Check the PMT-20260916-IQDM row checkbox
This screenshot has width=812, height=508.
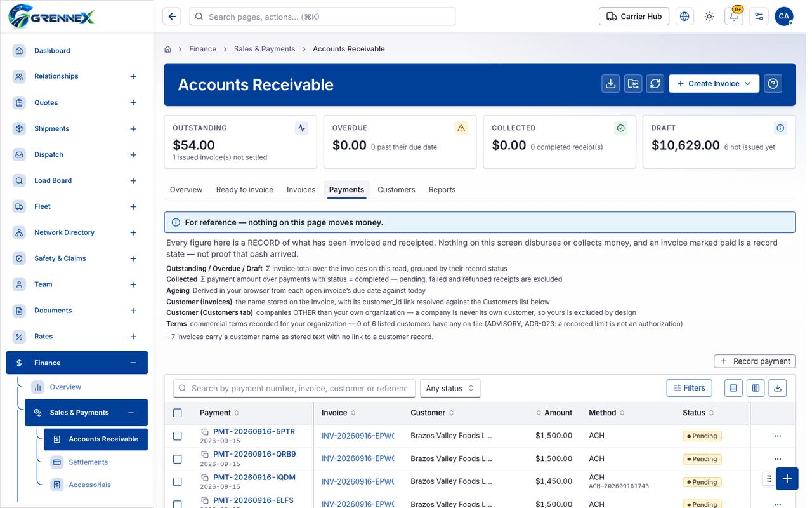pyautogui.click(x=178, y=482)
